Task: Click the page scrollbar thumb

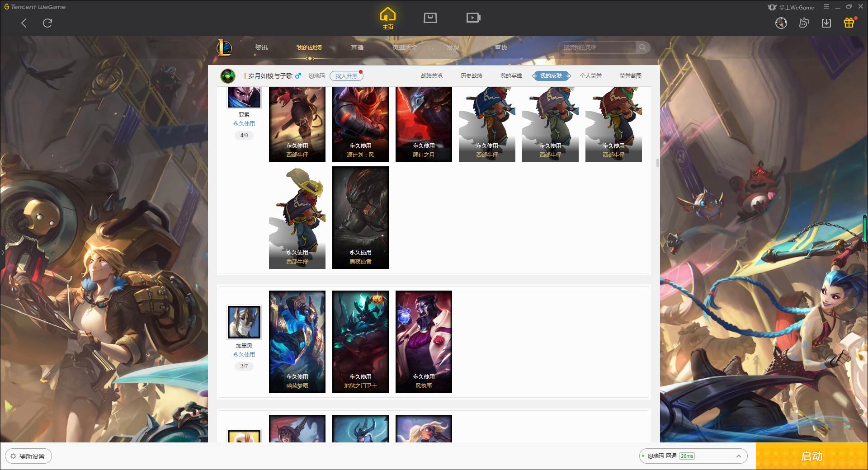Action: click(x=657, y=163)
